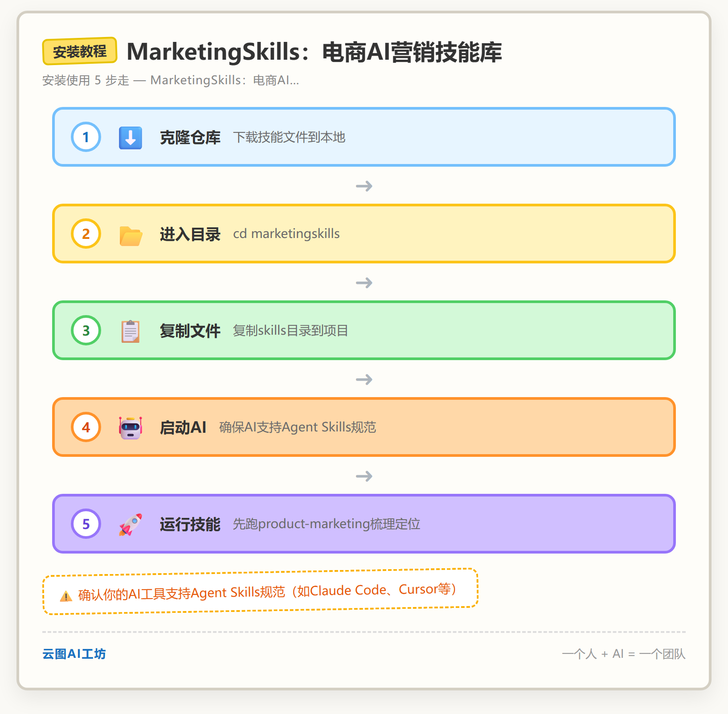Screen dimensions: 728x714
Task: Select the 克隆仓库 step heading
Action: (x=190, y=137)
